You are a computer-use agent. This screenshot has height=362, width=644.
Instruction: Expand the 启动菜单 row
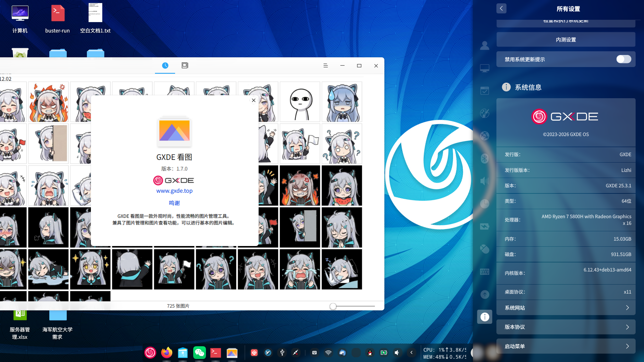566,346
